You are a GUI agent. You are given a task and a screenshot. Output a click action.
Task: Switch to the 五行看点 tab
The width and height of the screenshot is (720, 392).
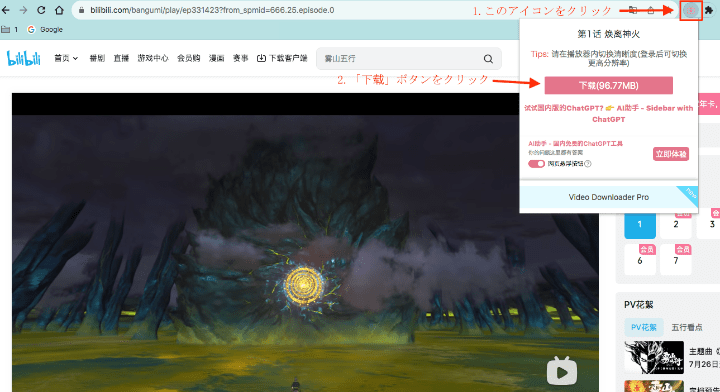686,327
